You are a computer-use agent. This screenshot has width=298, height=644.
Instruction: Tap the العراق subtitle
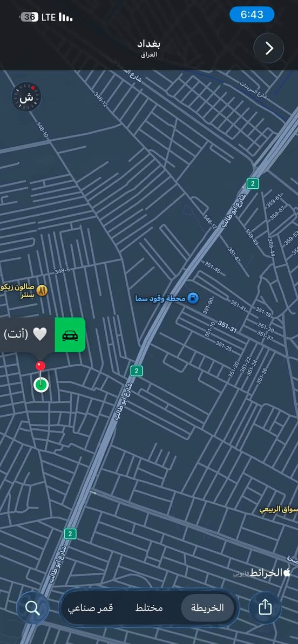click(149, 54)
